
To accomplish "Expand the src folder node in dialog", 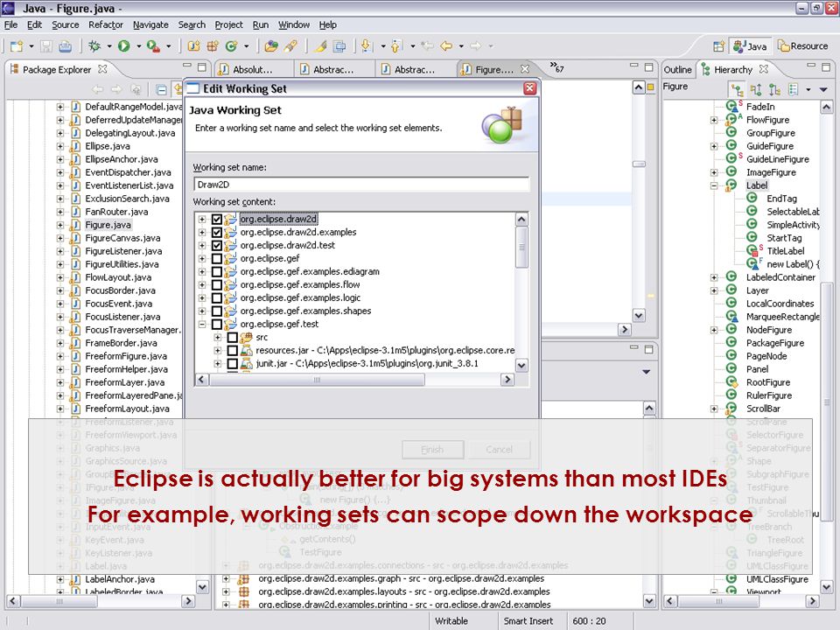I will pos(218,338).
